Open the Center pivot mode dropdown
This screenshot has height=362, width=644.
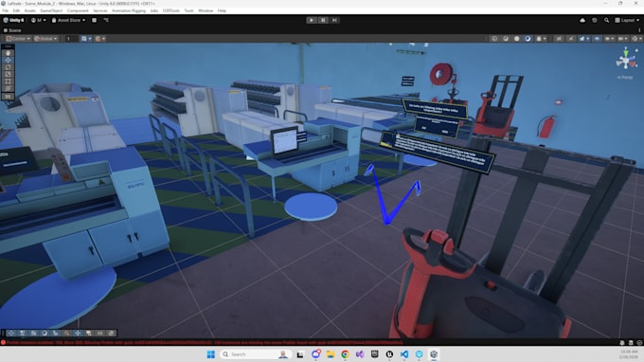[18, 39]
